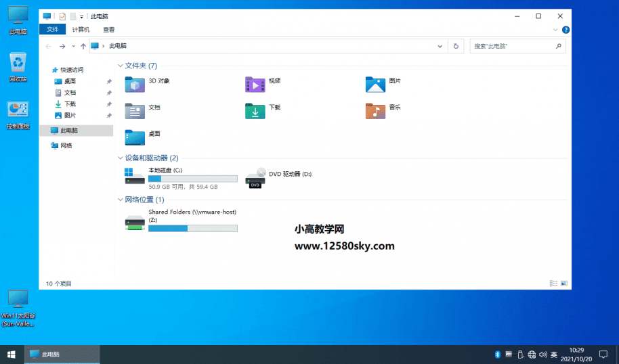The width and height of the screenshot is (619, 364).
Task: Select Shared Folders (Z:) network drive icon
Action: coord(135,223)
